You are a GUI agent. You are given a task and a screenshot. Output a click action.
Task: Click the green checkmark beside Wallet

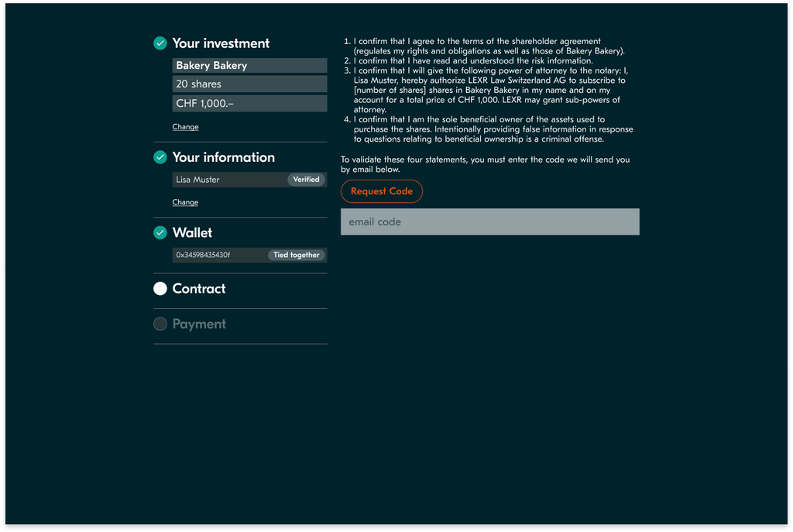tap(160, 232)
